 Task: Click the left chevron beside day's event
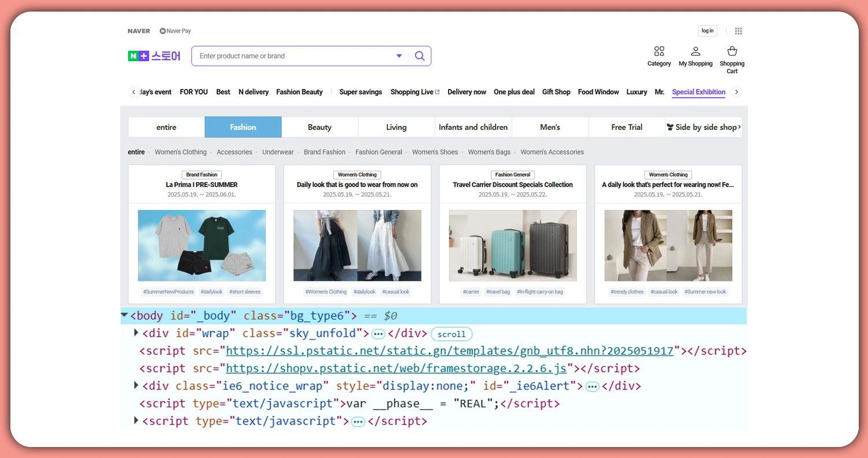click(133, 92)
